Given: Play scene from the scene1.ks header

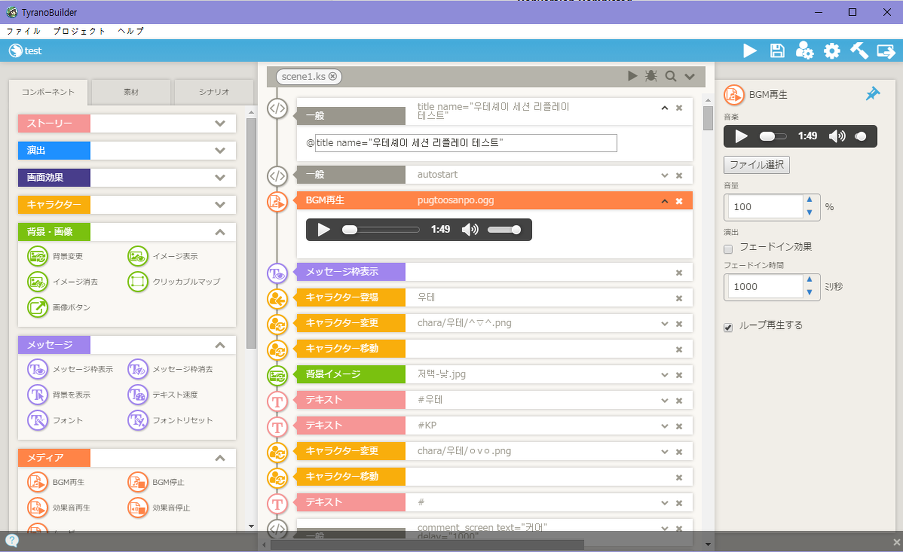Looking at the screenshot, I should (x=632, y=76).
